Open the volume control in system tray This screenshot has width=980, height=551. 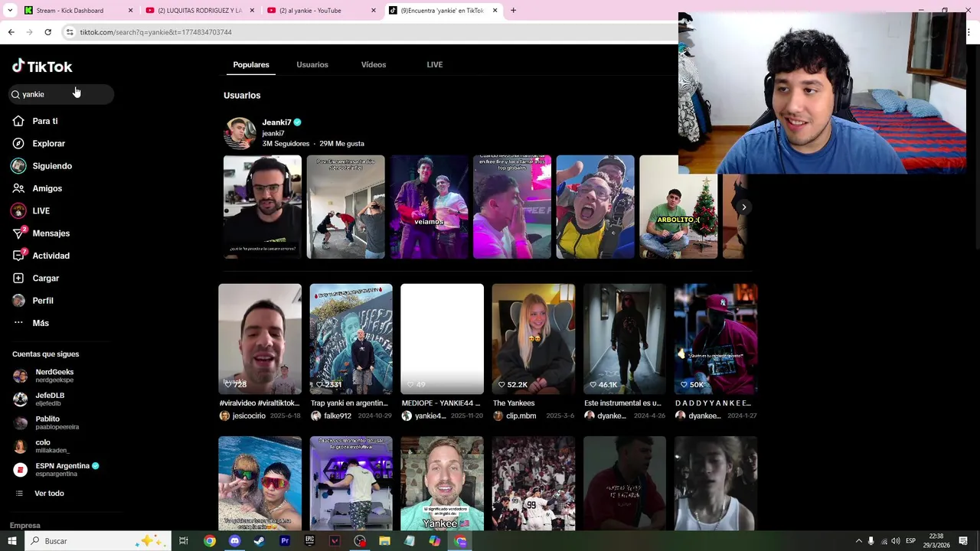pos(895,541)
